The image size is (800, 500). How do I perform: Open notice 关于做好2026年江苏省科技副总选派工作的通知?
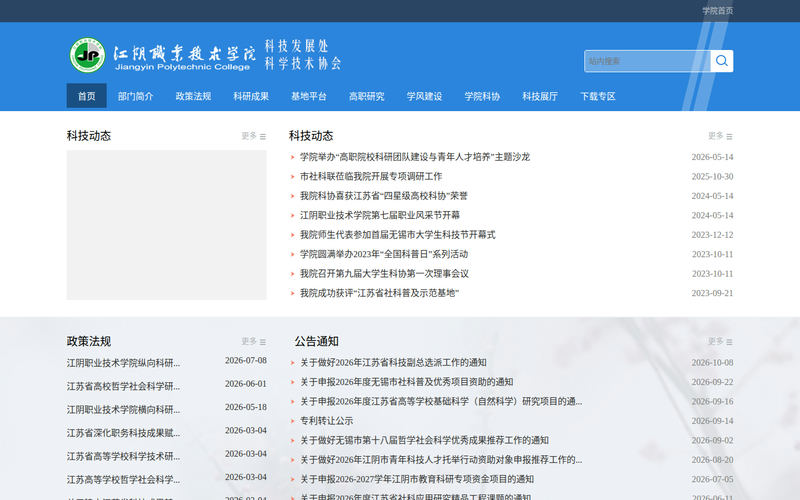pyautogui.click(x=393, y=362)
